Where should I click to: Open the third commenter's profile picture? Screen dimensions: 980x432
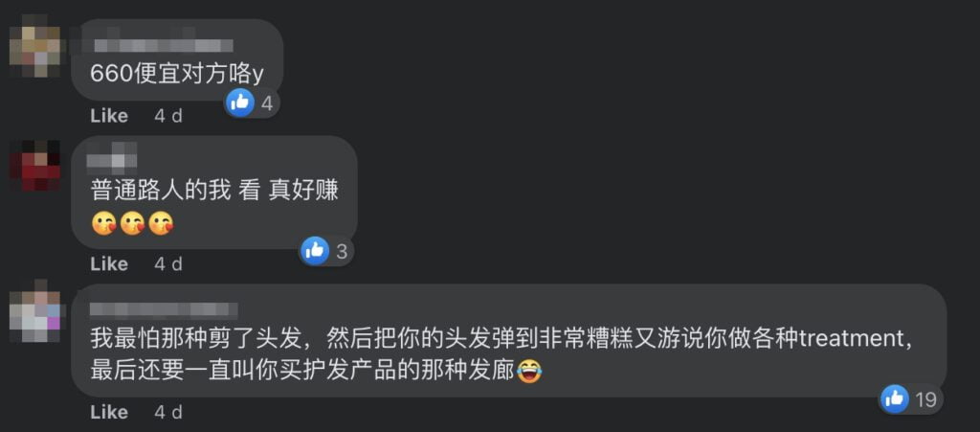35,312
